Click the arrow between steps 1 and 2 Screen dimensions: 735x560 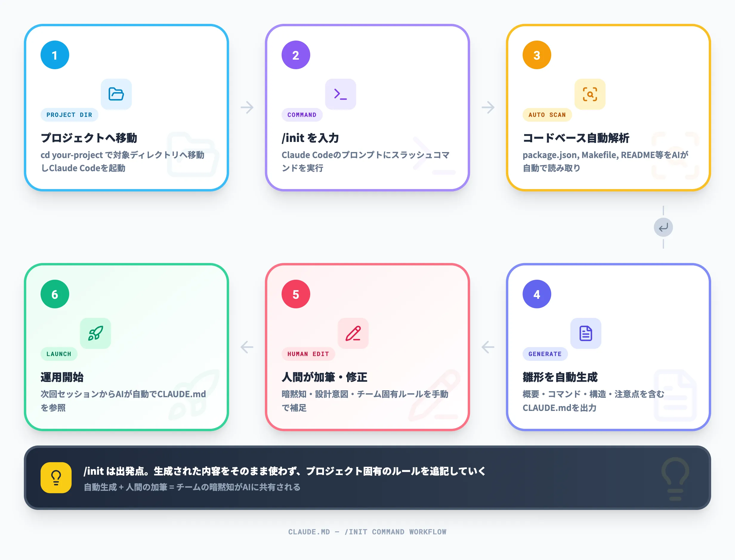[247, 107]
